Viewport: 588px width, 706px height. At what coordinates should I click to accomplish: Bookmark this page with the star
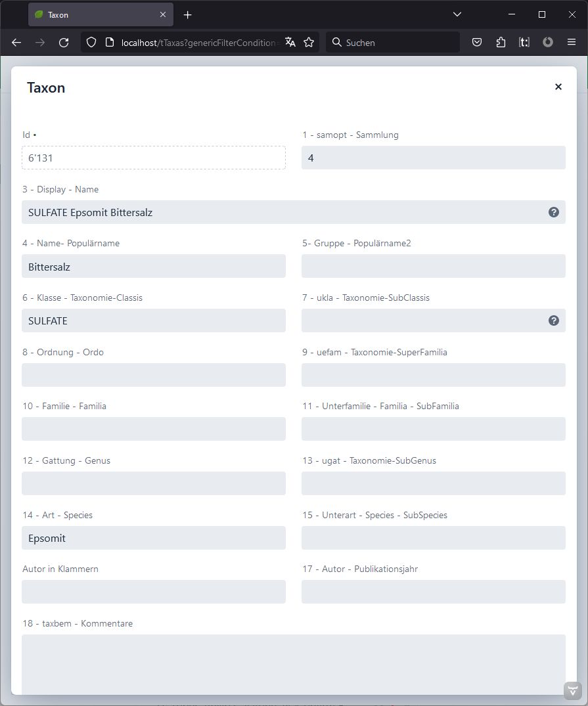[x=309, y=42]
